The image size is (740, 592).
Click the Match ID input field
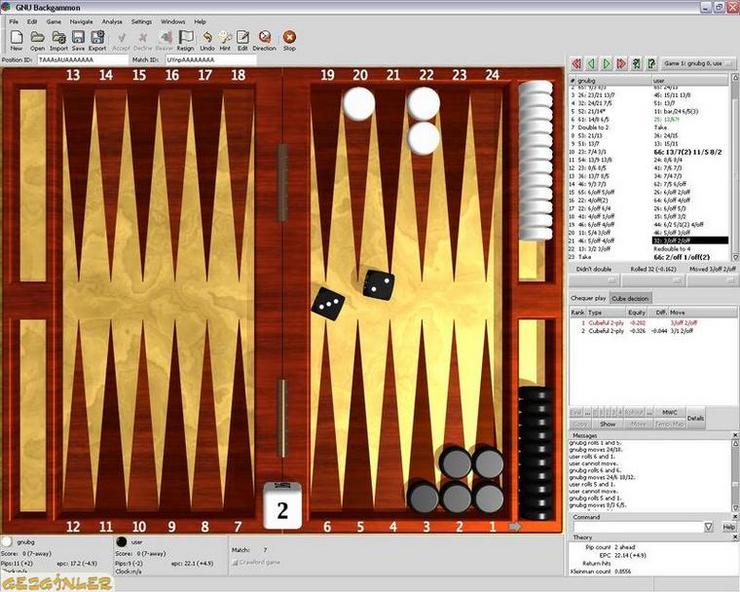(x=210, y=60)
